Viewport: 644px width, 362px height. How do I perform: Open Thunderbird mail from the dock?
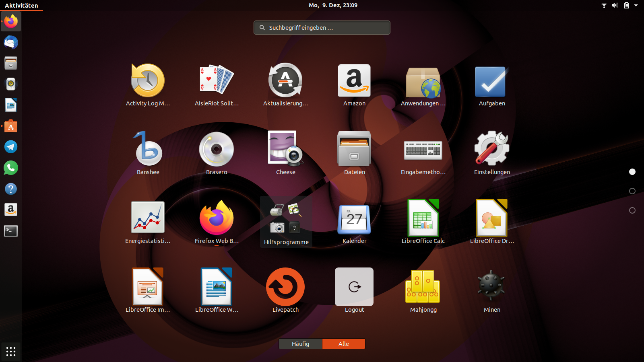(11, 42)
